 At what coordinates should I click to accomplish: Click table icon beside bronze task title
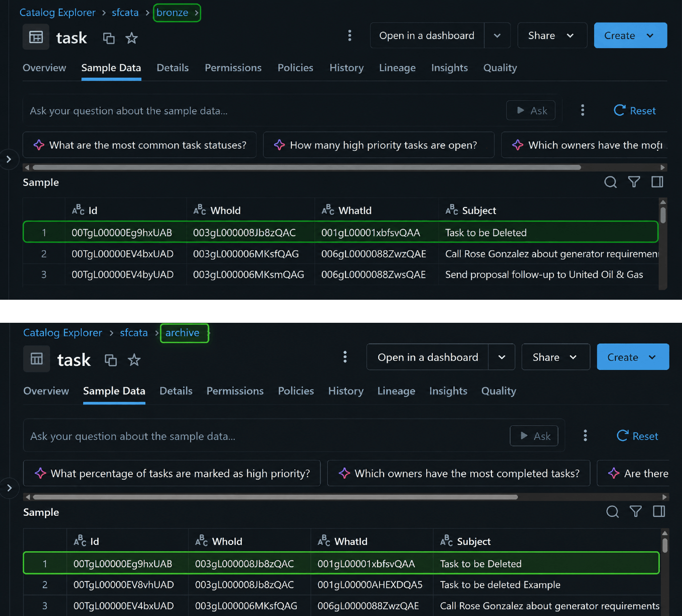pyautogui.click(x=36, y=37)
